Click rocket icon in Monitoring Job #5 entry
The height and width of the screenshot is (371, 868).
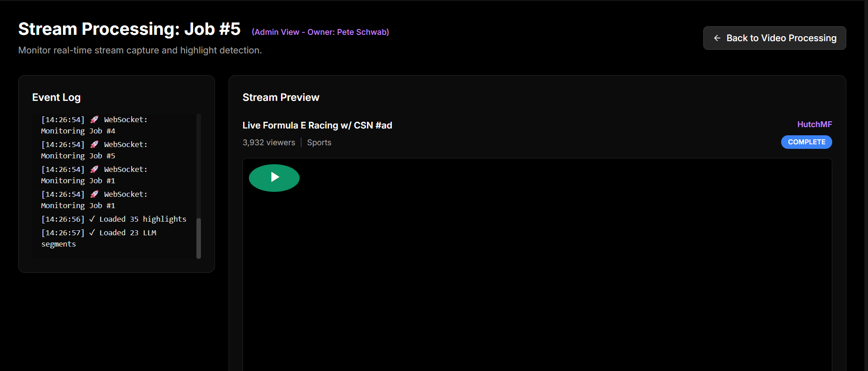pyautogui.click(x=94, y=144)
